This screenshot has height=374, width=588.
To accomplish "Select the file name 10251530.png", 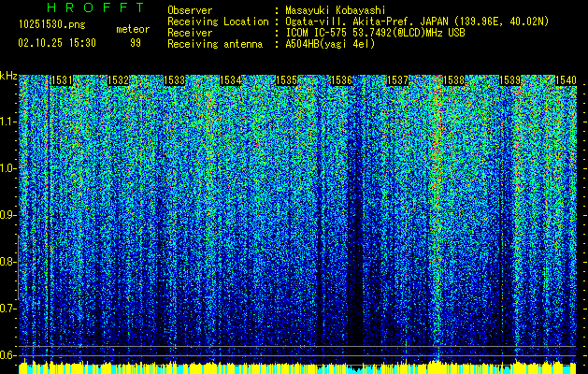I will click(52, 25).
